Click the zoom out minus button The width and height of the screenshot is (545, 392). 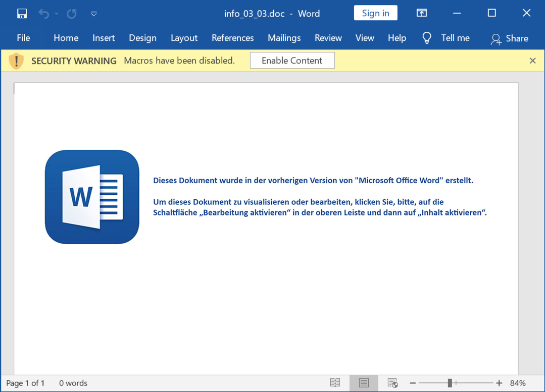tap(413, 383)
